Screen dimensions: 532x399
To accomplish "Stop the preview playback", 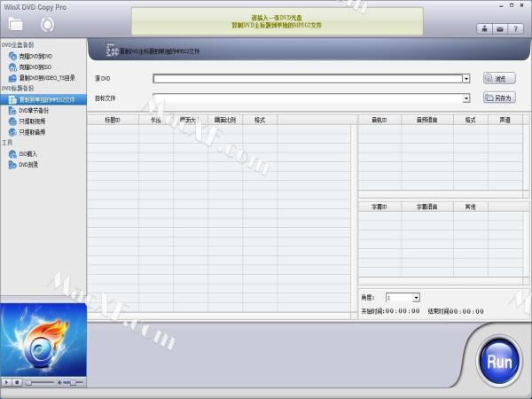I will [x=17, y=382].
